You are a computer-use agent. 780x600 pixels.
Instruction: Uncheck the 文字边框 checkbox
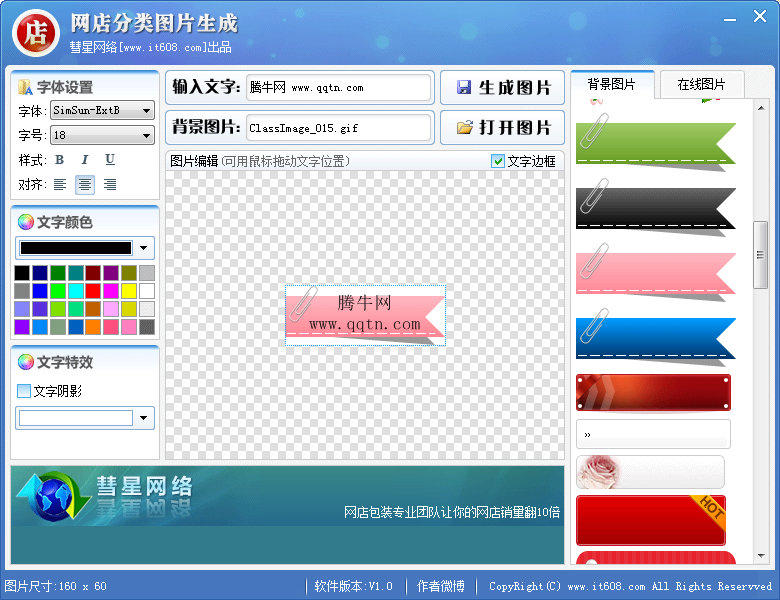(498, 161)
